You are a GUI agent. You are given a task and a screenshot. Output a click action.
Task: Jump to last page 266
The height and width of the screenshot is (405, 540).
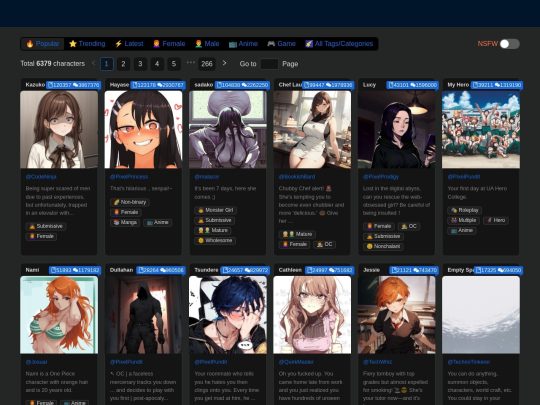click(x=207, y=64)
